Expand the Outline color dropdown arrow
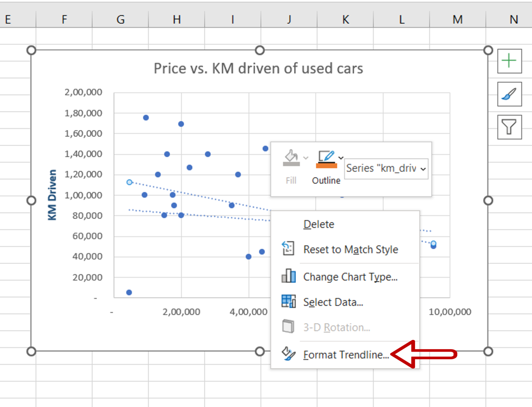The width and height of the screenshot is (532, 407). pyautogui.click(x=341, y=158)
